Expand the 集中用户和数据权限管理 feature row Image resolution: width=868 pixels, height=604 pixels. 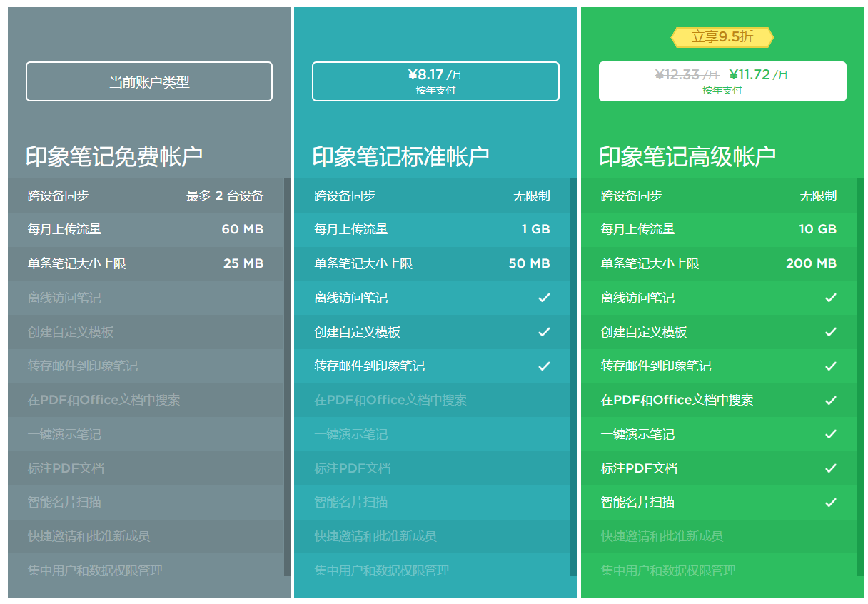tap(148, 571)
